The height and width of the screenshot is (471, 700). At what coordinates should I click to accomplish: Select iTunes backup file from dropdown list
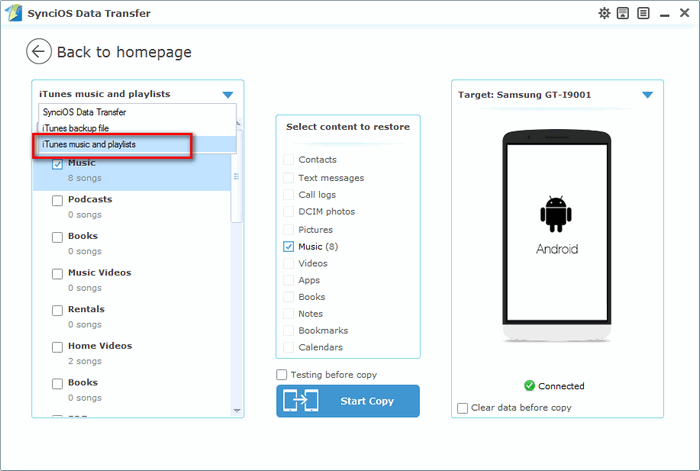click(x=137, y=128)
